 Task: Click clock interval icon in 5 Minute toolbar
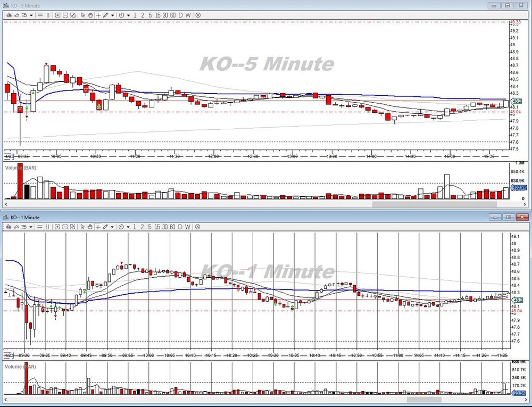[x=121, y=15]
